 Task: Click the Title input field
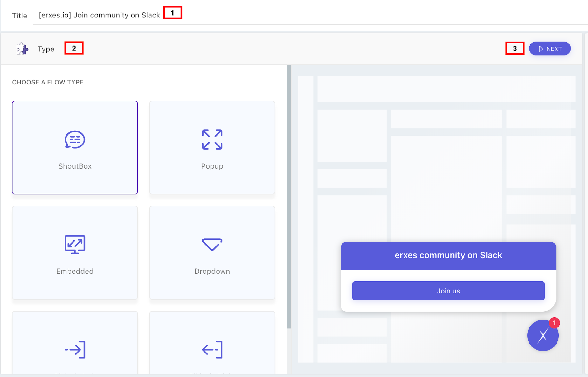coord(310,15)
